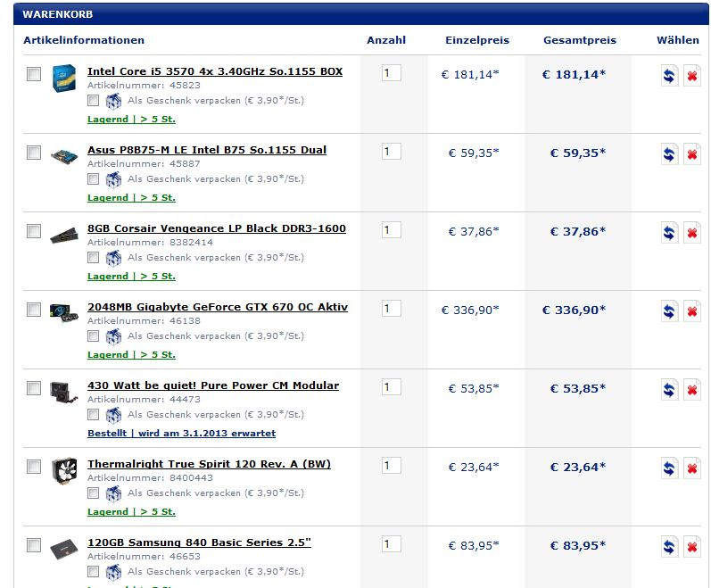Update Gigabyte GeForce GTX 670 row

[x=669, y=311]
